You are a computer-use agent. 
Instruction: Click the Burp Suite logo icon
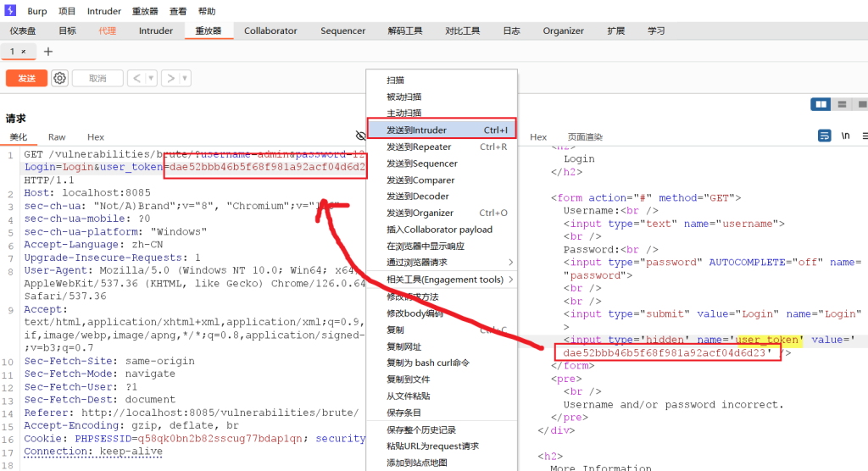click(9, 11)
